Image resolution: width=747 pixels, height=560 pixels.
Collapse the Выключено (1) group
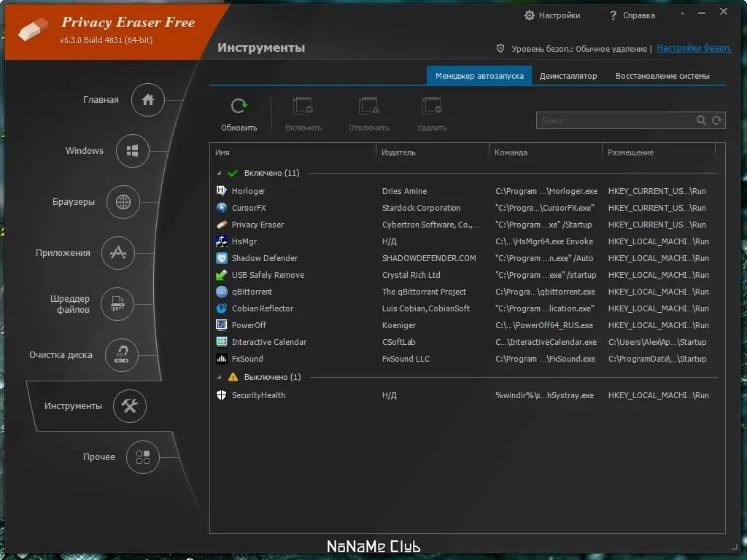coord(219,377)
